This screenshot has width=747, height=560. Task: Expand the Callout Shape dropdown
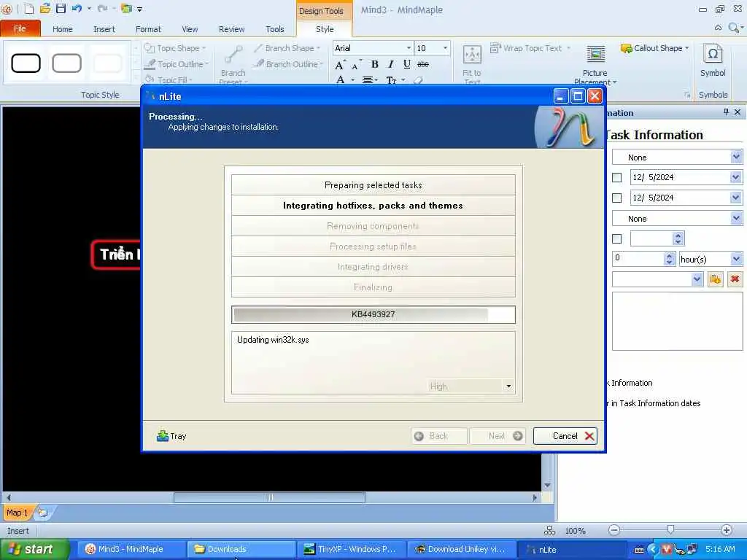tap(686, 48)
